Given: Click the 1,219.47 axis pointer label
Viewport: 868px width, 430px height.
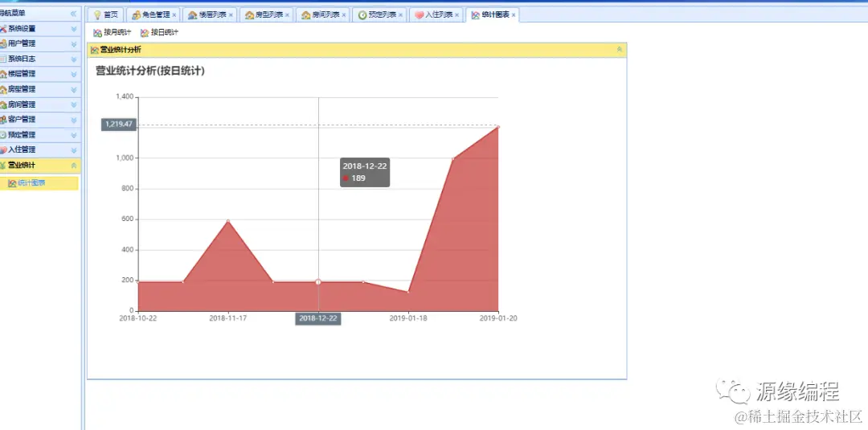Looking at the screenshot, I should click(x=118, y=125).
